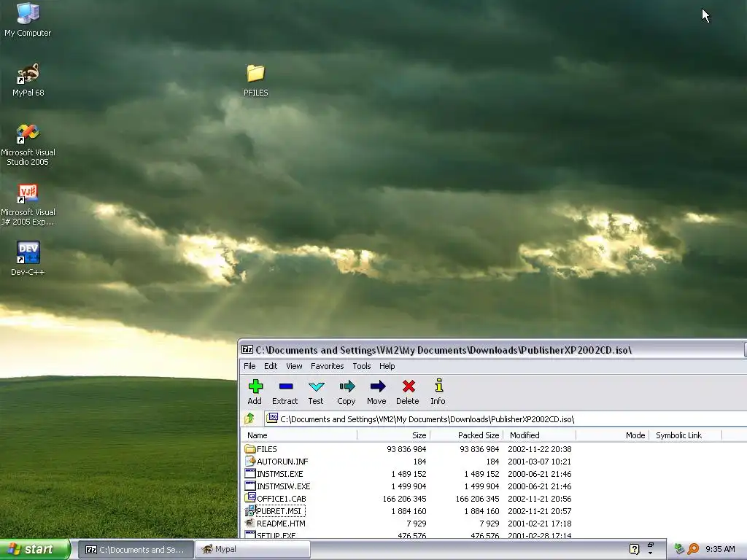The width and height of the screenshot is (747, 560).
Task: Click the 7-Zip title bar icon
Action: tap(247, 349)
